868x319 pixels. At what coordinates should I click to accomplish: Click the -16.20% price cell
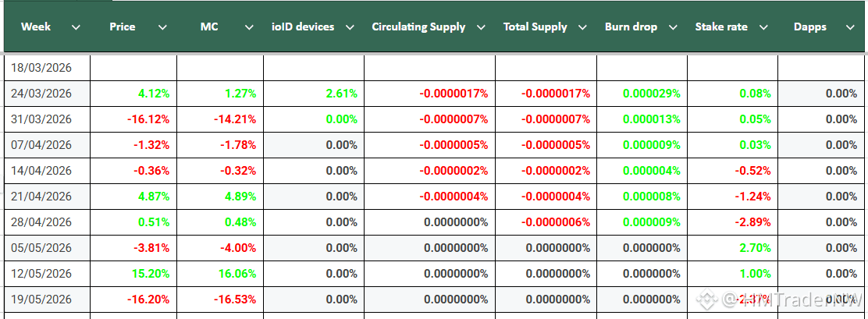[133, 299]
